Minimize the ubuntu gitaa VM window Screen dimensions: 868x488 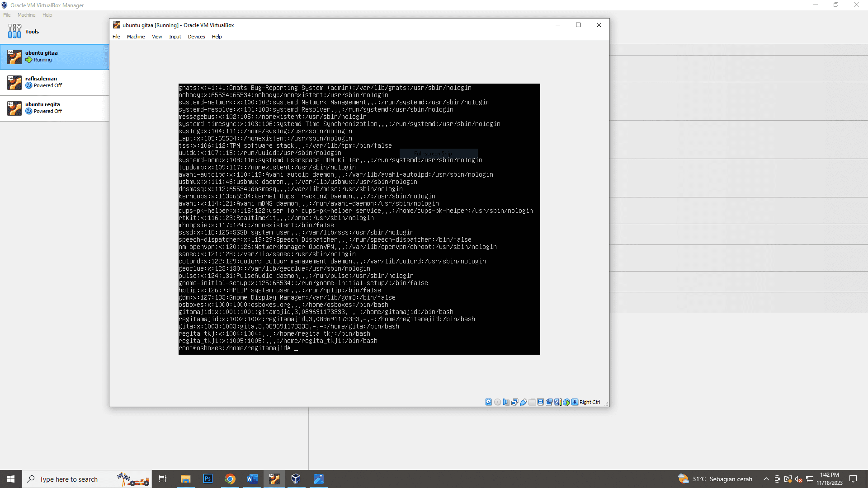pos(558,25)
